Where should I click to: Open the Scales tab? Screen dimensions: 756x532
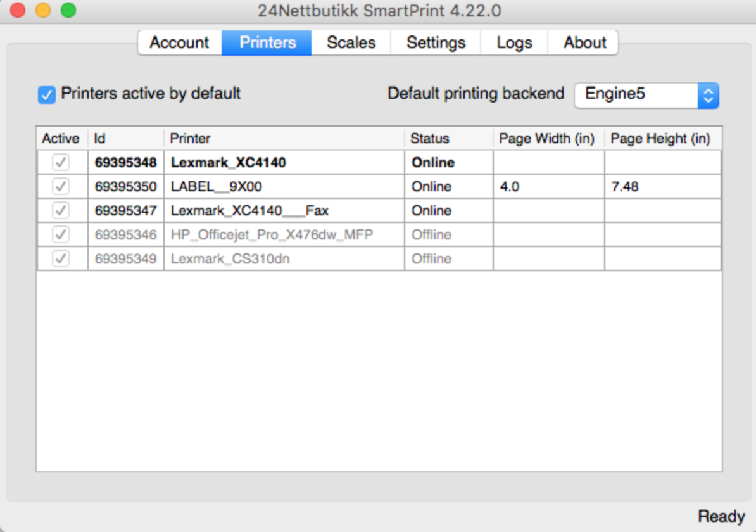click(351, 42)
